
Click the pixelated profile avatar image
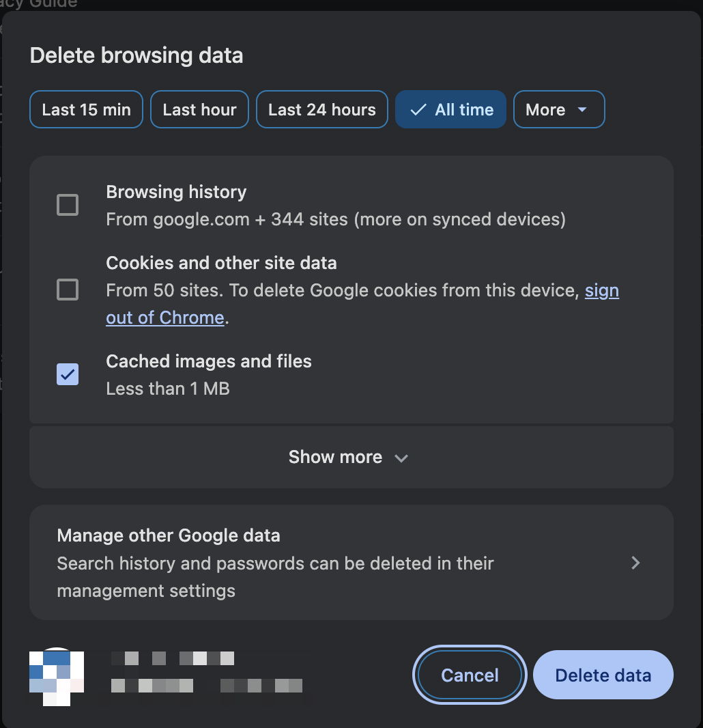point(57,675)
